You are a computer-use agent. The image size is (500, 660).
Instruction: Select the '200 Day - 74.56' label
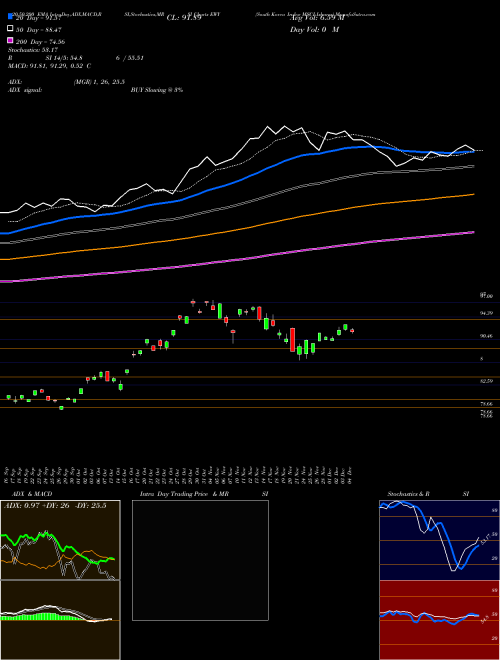[x=40, y=42]
